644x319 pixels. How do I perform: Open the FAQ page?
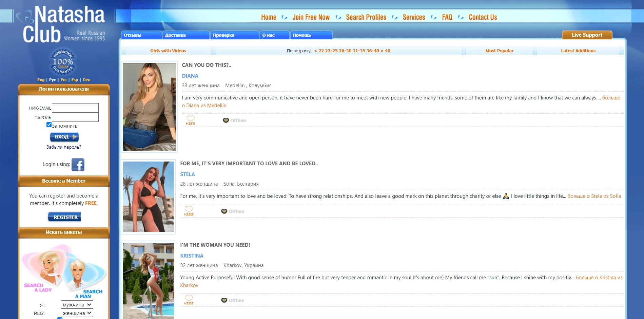447,17
